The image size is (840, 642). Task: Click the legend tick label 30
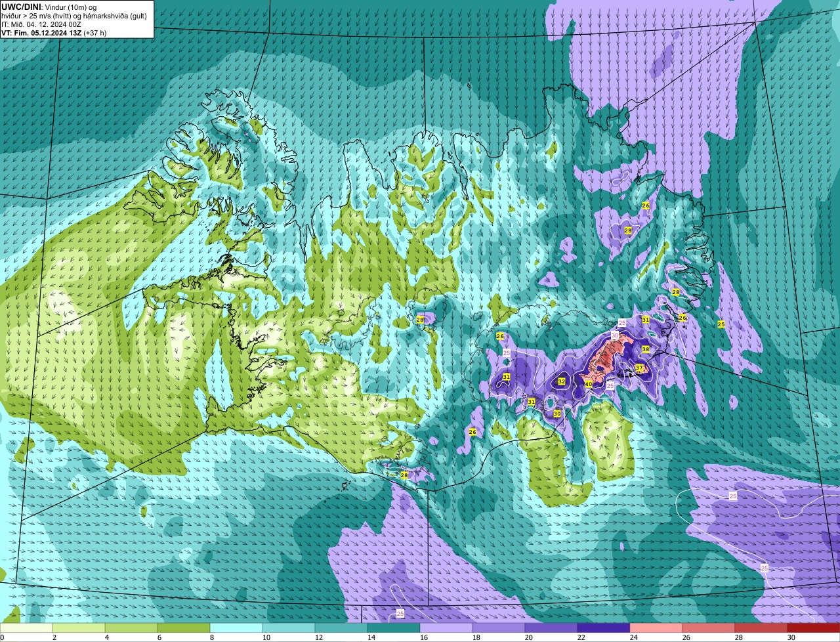(x=791, y=637)
